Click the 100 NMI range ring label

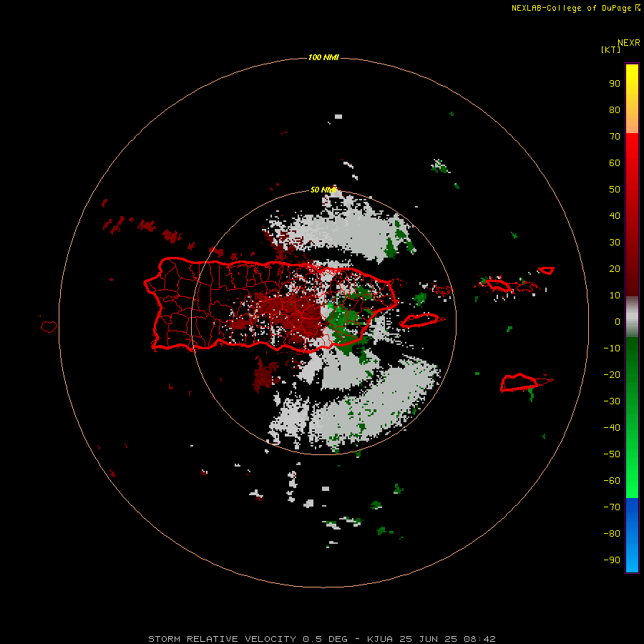[x=323, y=57]
